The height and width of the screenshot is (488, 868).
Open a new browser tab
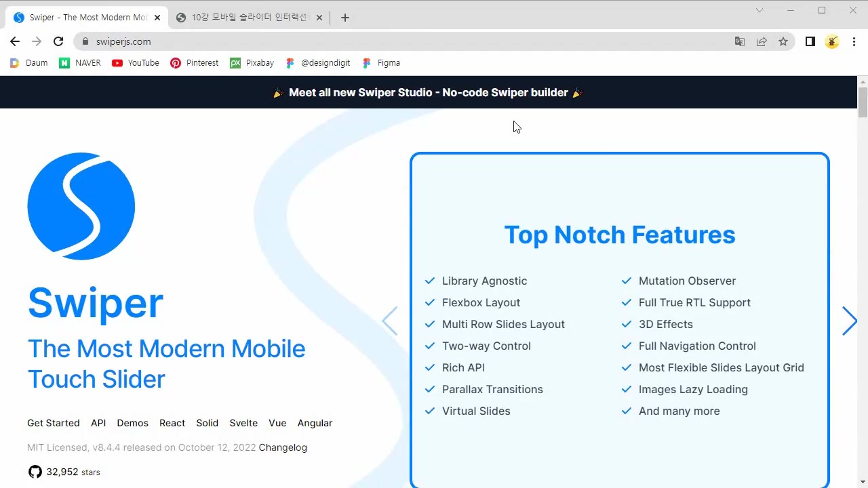[345, 18]
